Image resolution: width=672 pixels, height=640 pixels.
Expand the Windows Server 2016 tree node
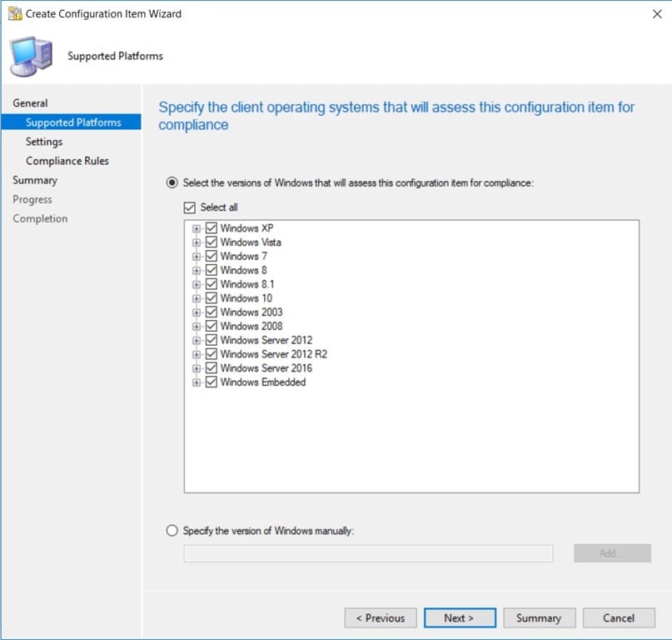[197, 368]
